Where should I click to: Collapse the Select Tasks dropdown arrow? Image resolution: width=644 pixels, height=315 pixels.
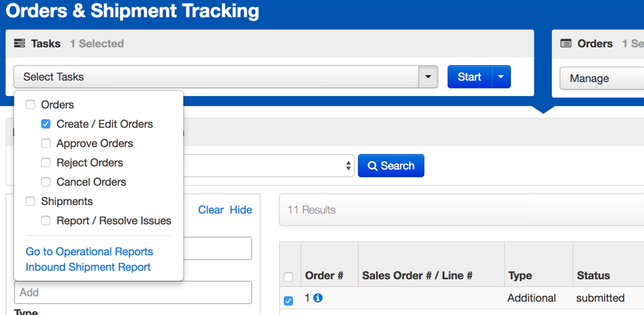(x=428, y=77)
